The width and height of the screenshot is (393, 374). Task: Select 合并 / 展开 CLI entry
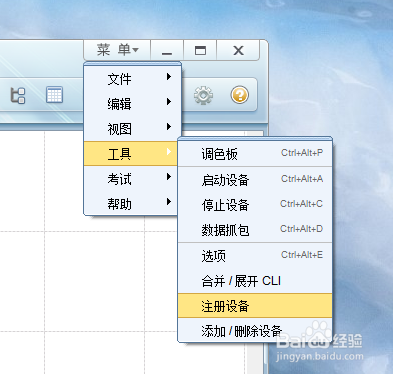tap(255, 281)
